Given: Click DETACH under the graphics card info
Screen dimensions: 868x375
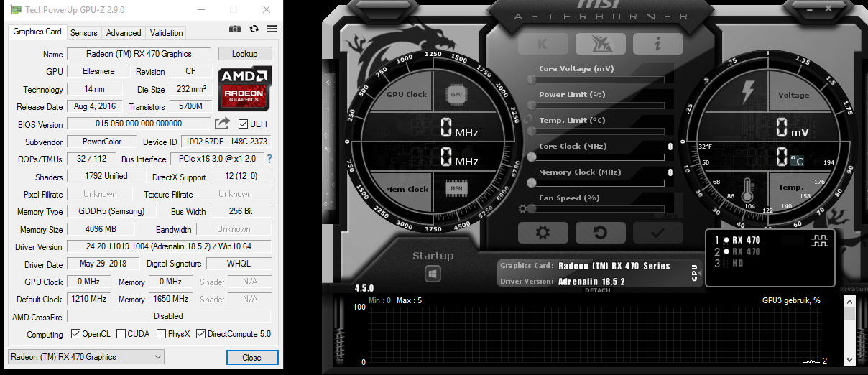Looking at the screenshot, I should [597, 290].
